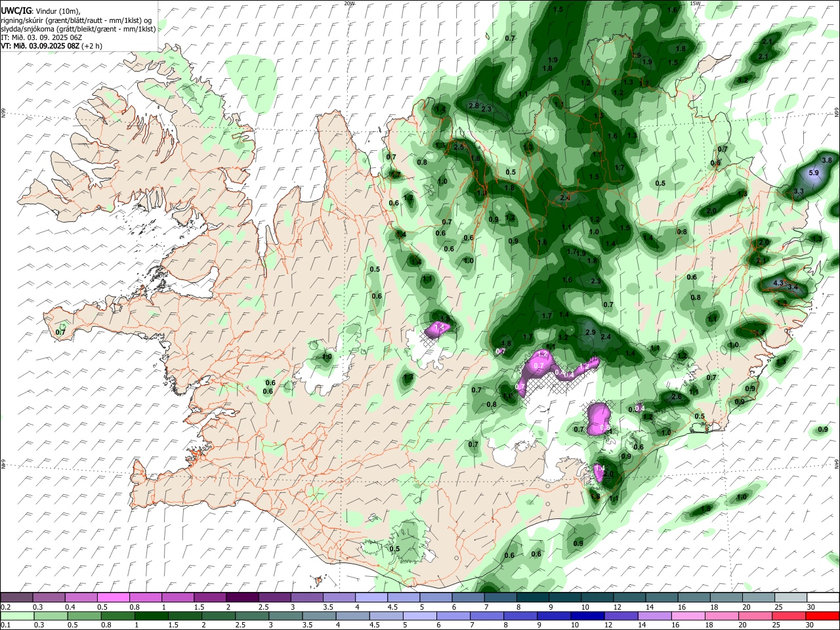The width and height of the screenshot is (840, 630).
Task: Click the precipitation value 4.3 on the map
Action: (779, 283)
